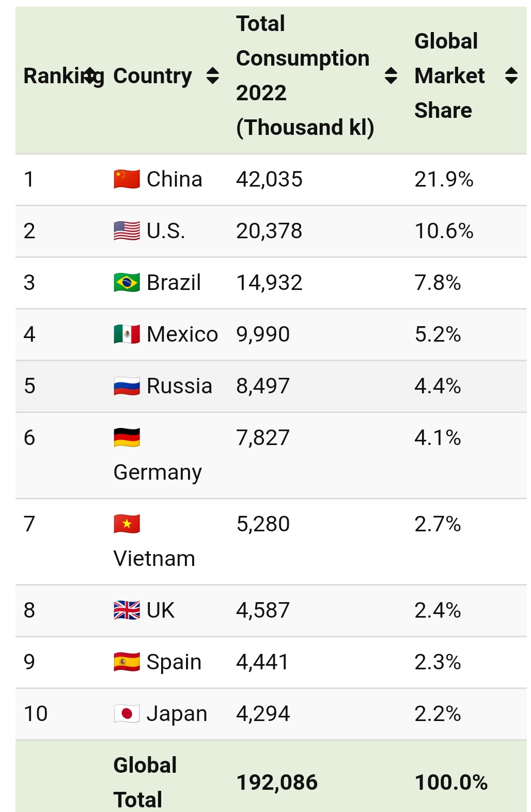Click the Germany flag icon
531x812 pixels.
(x=127, y=438)
